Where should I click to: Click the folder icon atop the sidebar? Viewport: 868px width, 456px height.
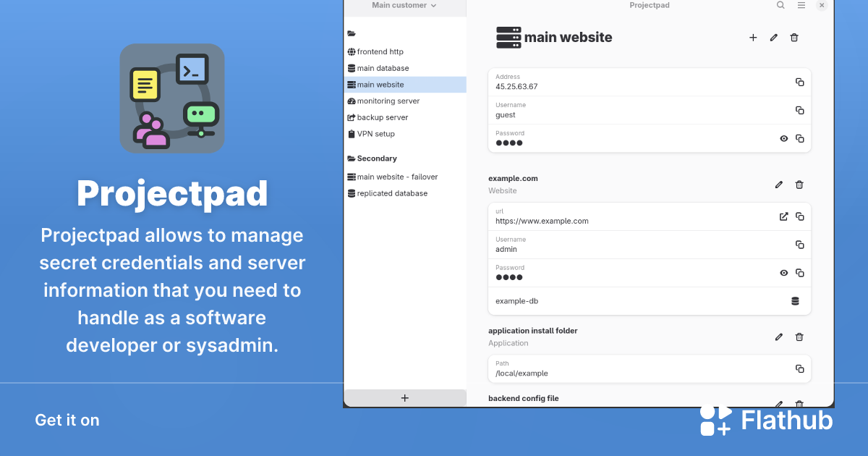(x=352, y=33)
